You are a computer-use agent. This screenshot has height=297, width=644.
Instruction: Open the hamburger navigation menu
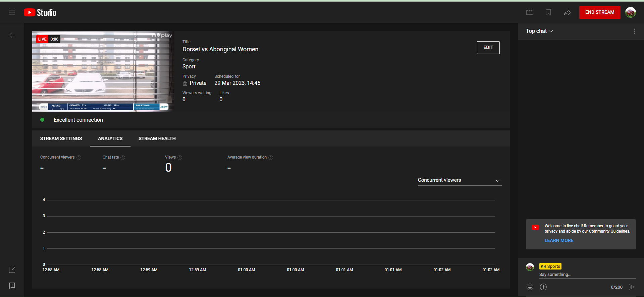point(12,12)
